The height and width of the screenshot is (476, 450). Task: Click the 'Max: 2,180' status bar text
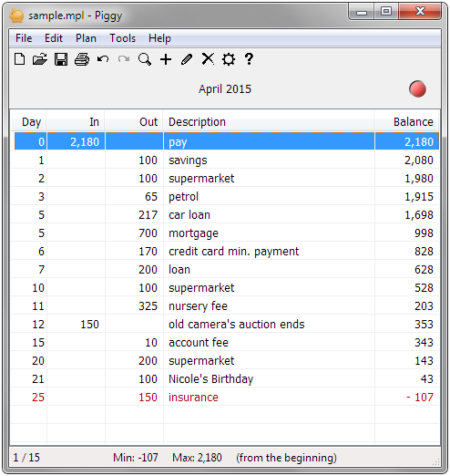pos(197,457)
